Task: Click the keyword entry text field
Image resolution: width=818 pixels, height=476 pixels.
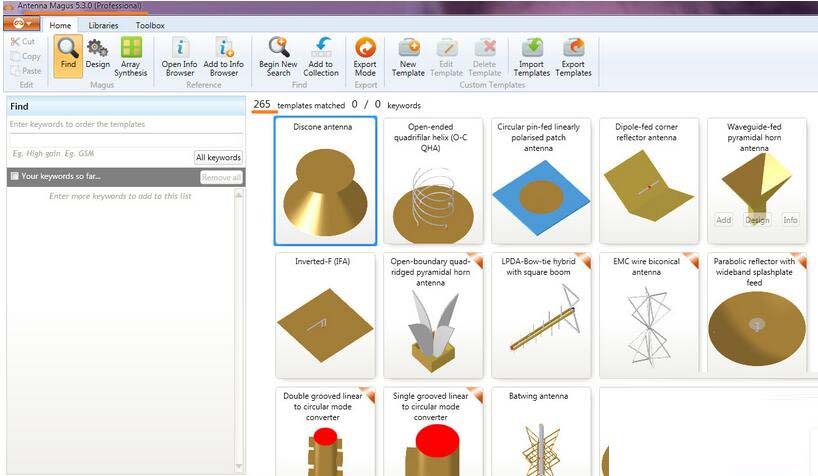Action: 126,139
